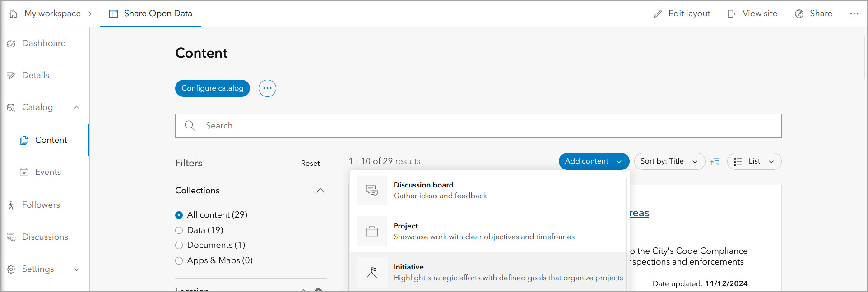The width and height of the screenshot is (868, 292).
Task: Click the Discussion board icon
Action: [x=371, y=191]
